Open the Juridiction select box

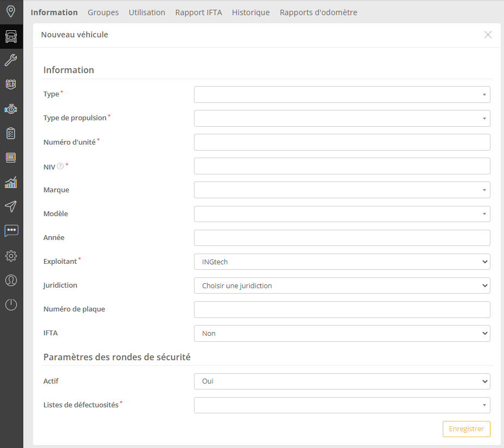342,285
